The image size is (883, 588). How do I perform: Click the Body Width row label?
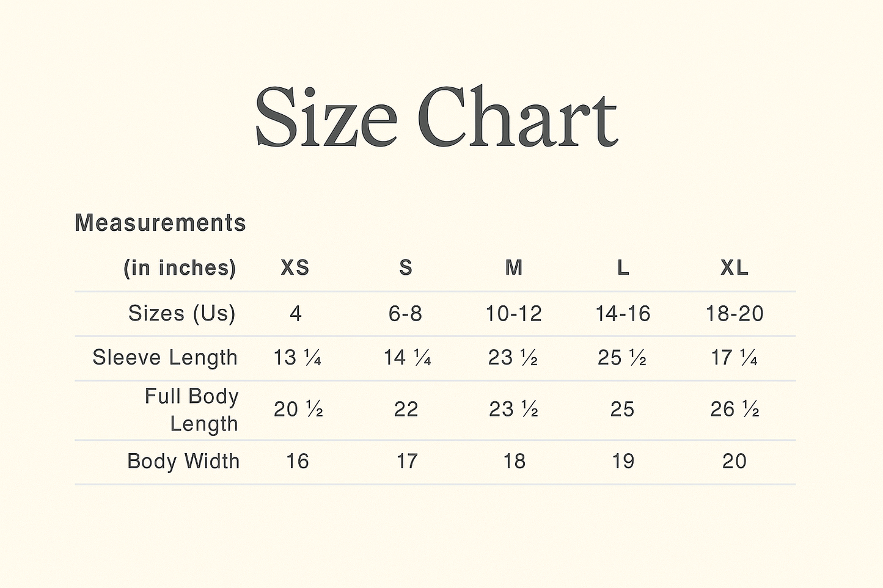pyautogui.click(x=183, y=461)
